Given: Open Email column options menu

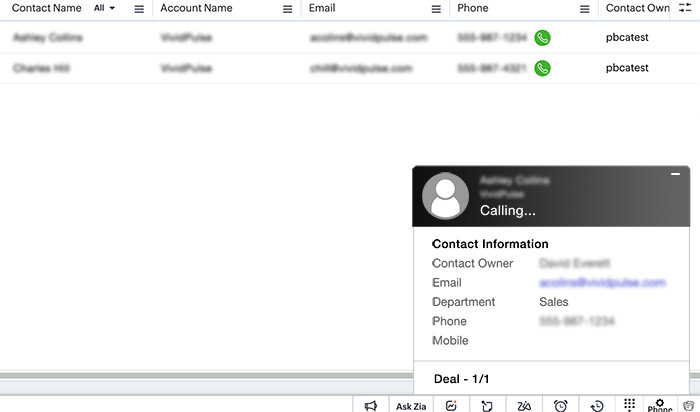Looking at the screenshot, I should pyautogui.click(x=436, y=9).
